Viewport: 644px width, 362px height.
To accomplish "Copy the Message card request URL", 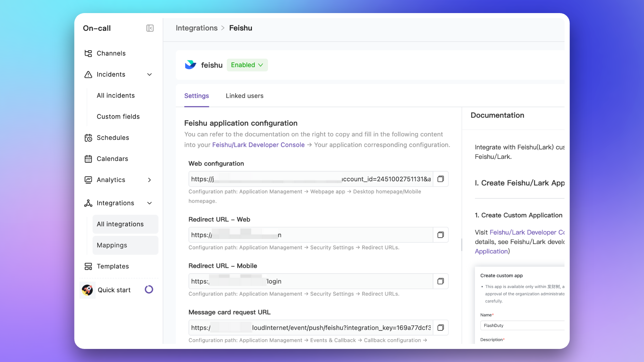I will [440, 327].
